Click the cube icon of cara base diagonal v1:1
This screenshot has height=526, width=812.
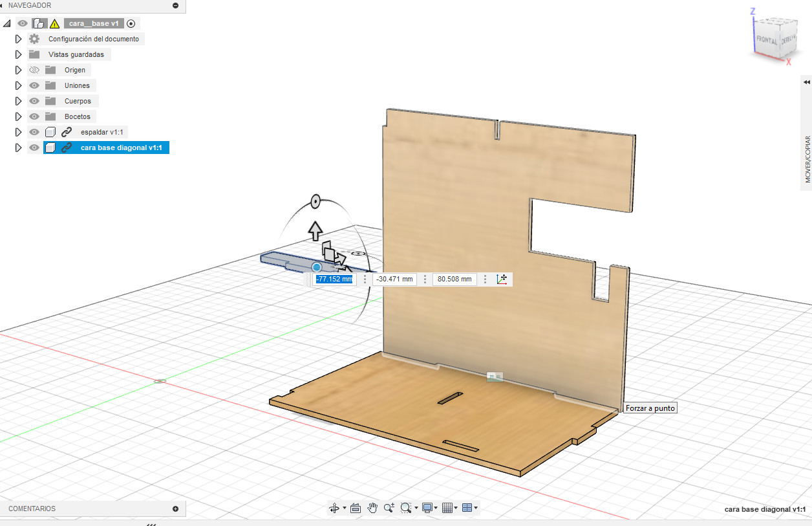(50, 148)
